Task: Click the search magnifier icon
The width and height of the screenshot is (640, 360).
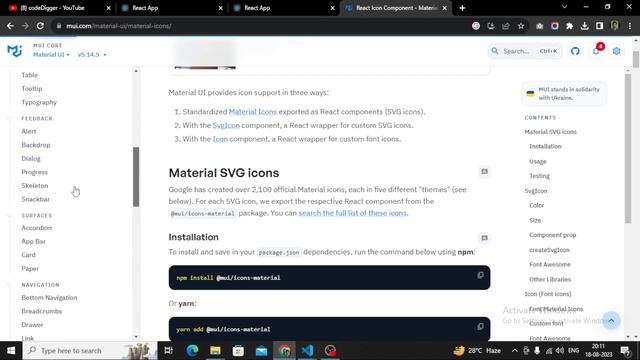Action: [495, 51]
